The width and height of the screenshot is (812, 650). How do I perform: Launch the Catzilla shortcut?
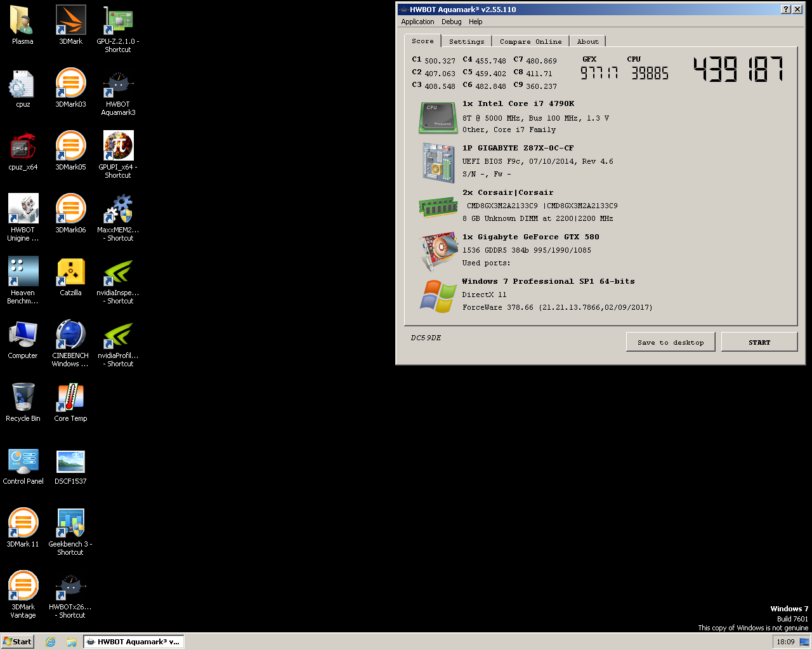[x=70, y=277]
